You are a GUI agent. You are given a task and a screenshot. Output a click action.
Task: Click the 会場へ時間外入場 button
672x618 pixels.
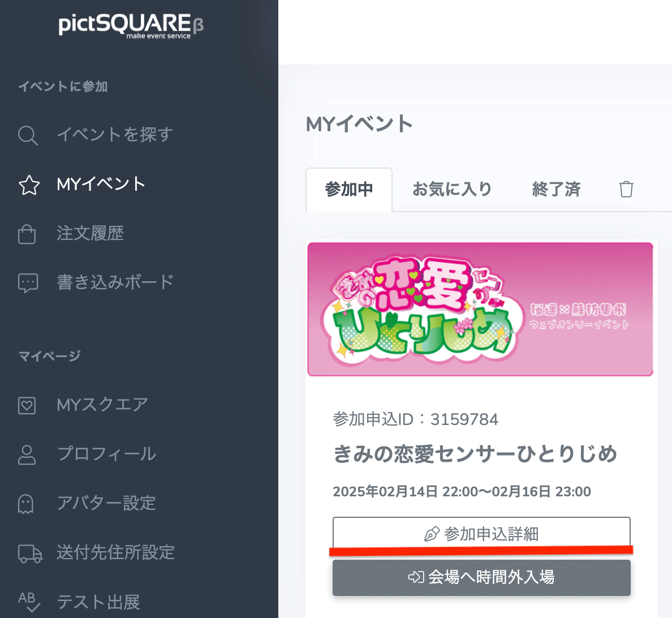481,578
